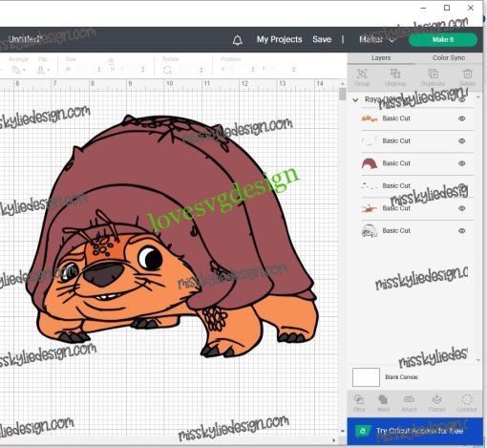Hide the white details Basic Cut layer
487x448 pixels.
462,141
